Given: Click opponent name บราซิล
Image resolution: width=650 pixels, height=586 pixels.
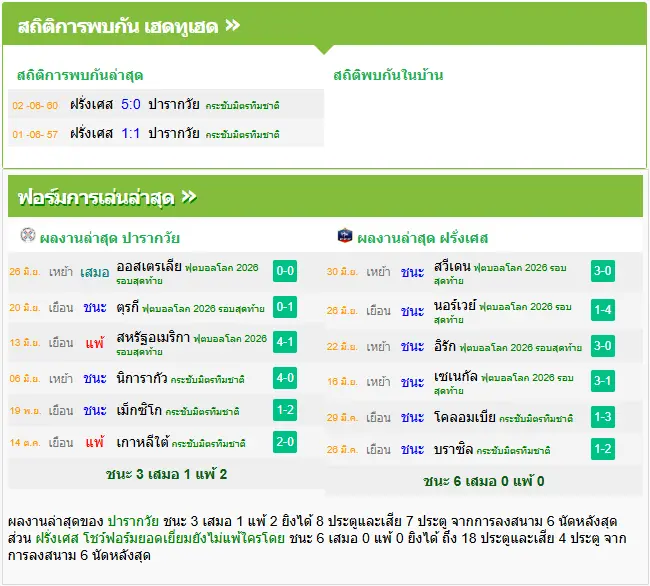Looking at the screenshot, I should [453, 449].
